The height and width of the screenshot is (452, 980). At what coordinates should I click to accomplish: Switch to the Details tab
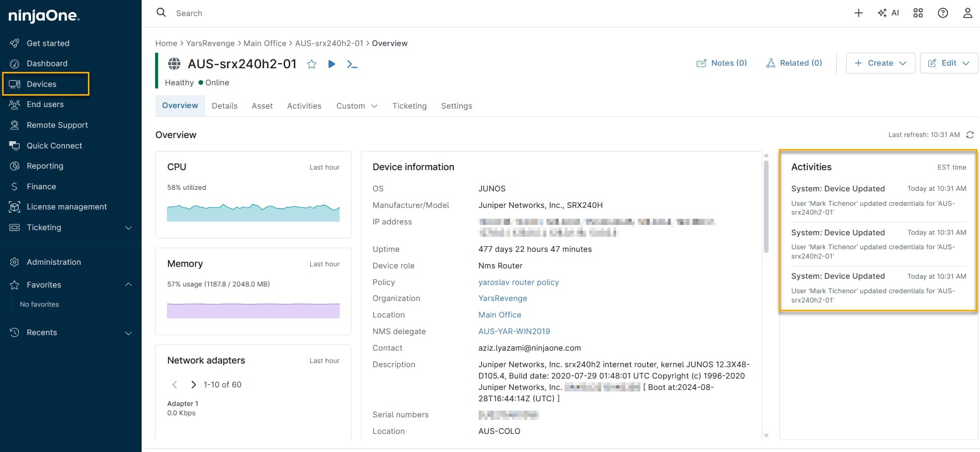tap(224, 106)
